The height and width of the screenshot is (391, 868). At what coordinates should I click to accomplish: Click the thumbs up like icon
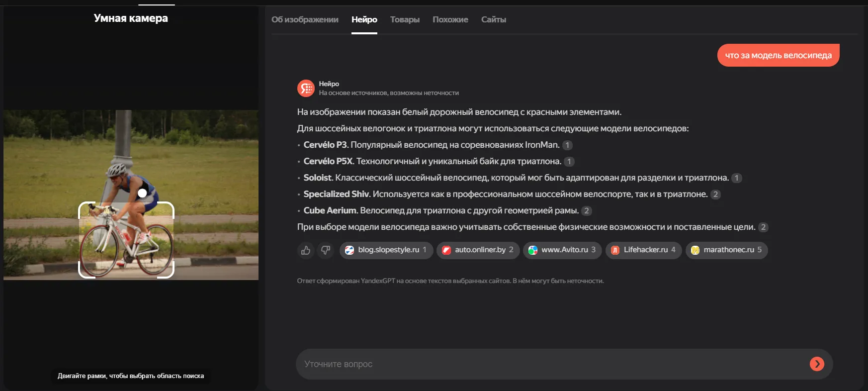306,250
